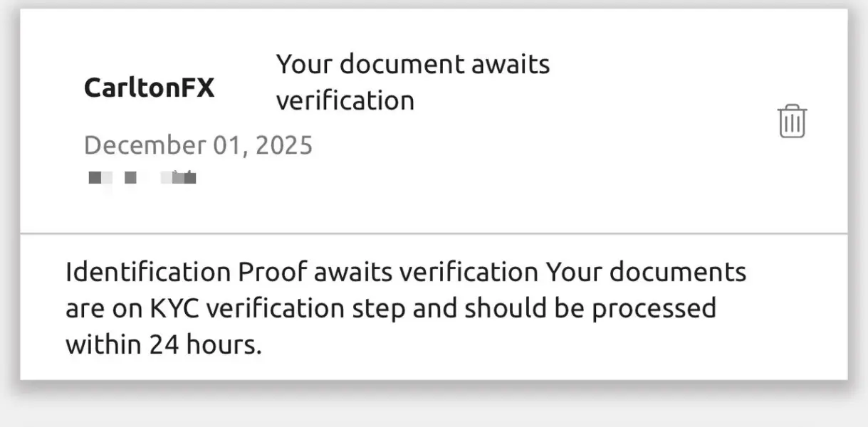Select the December 01, 2025 date
This screenshot has height=427, width=868.
tap(198, 145)
